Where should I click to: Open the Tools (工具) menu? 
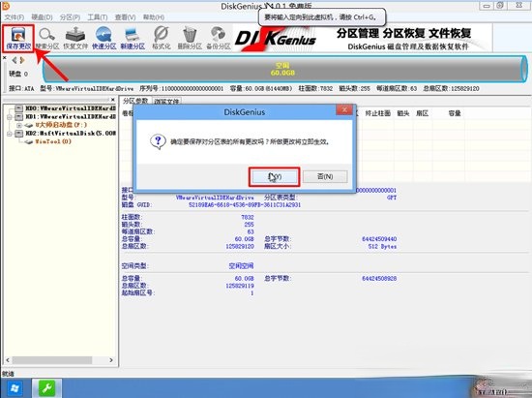pos(98,17)
